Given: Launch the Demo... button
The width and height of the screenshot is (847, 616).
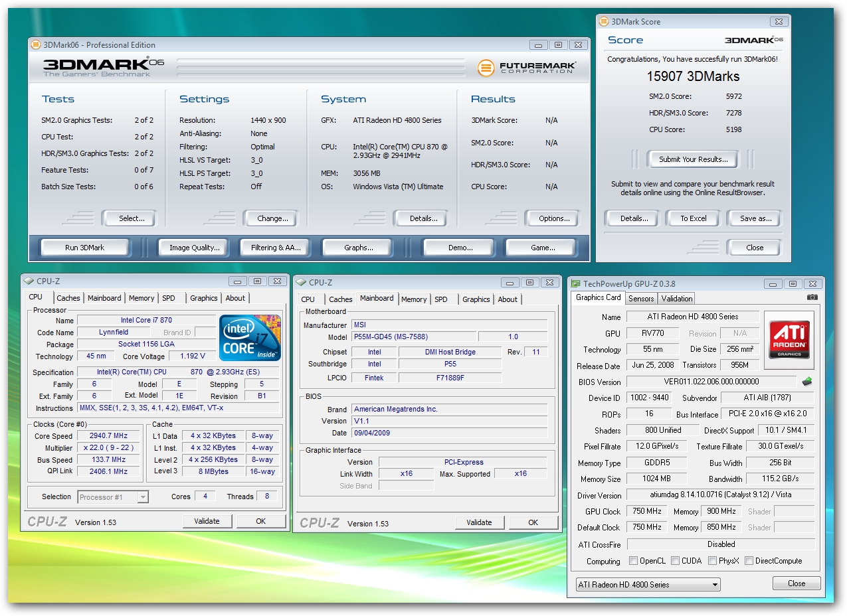Looking at the screenshot, I should click(460, 248).
